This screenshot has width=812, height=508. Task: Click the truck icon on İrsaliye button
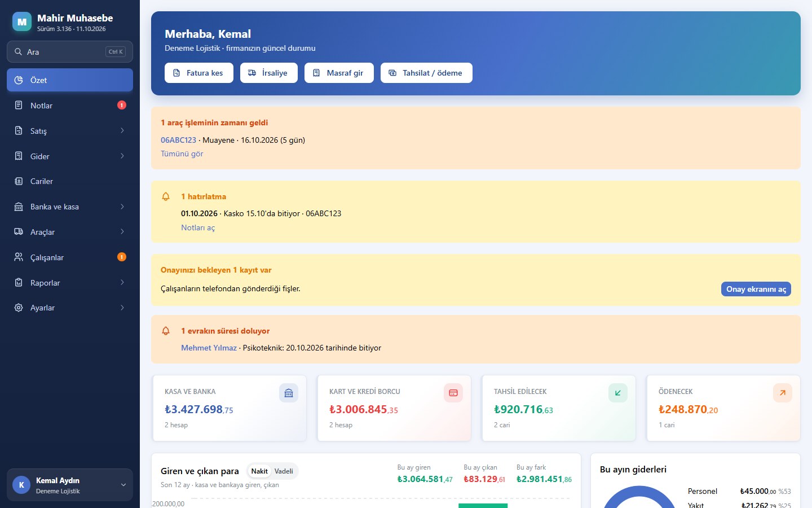point(252,73)
